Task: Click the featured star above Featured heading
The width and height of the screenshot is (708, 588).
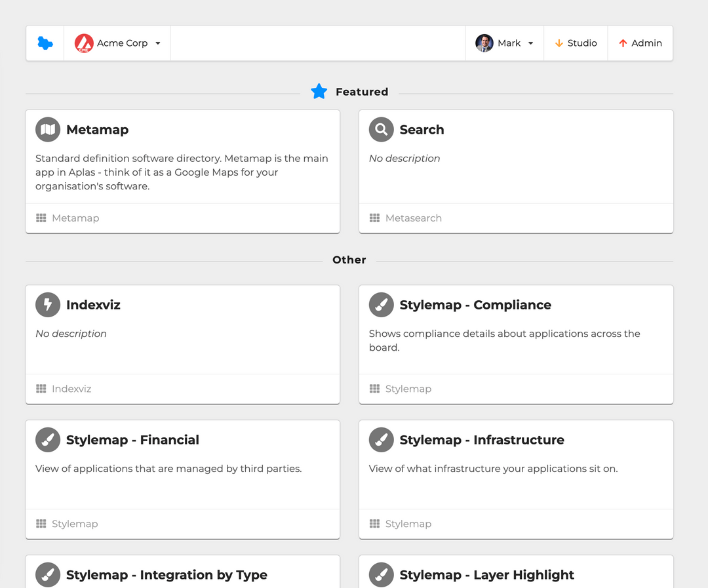Action: click(319, 92)
